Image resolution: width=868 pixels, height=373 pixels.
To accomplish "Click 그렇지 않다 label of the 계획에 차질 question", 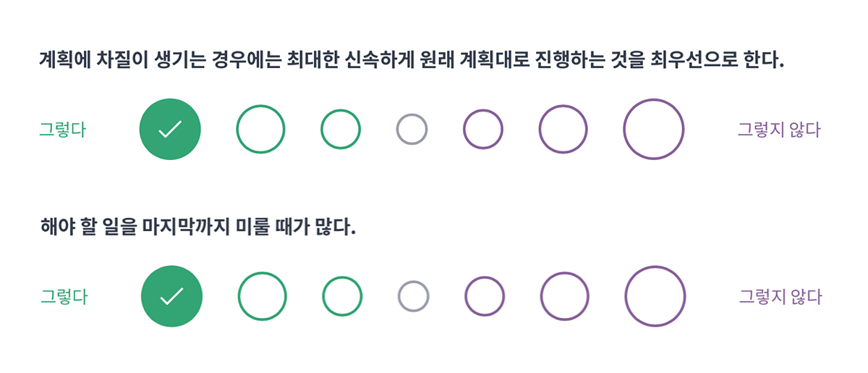I will point(779,130).
